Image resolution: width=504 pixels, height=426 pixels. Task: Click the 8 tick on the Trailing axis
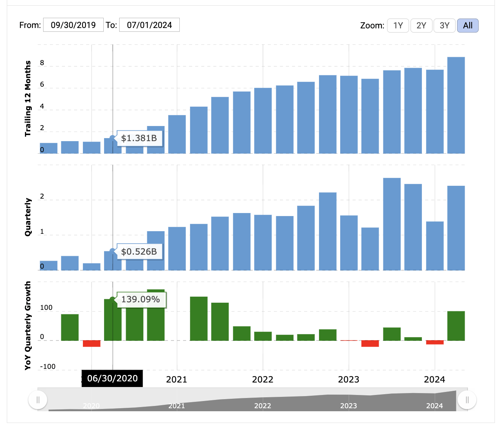coord(42,63)
